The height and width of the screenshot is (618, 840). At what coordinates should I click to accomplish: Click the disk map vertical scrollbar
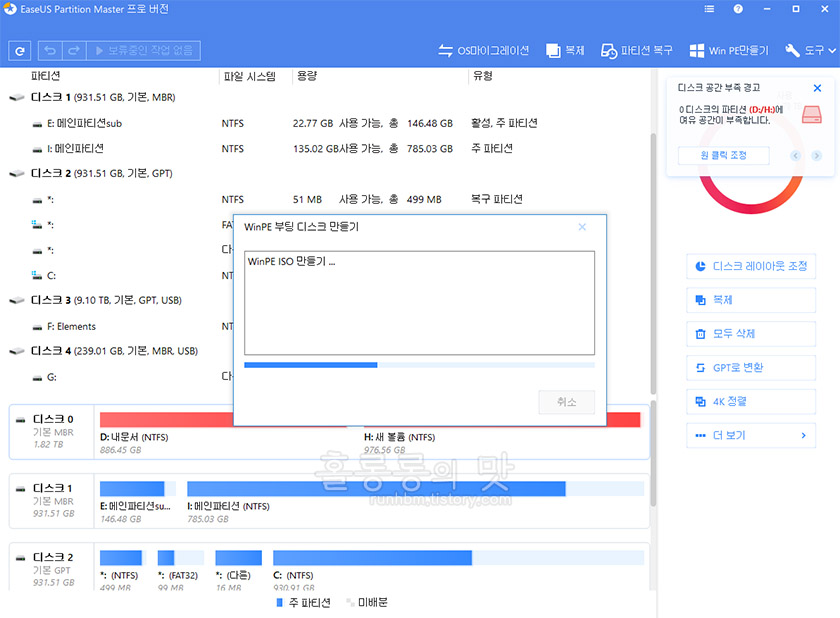click(653, 453)
